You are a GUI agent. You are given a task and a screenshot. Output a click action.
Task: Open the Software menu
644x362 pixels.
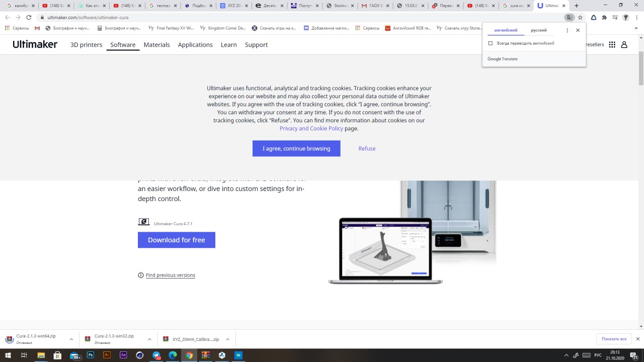click(x=123, y=45)
